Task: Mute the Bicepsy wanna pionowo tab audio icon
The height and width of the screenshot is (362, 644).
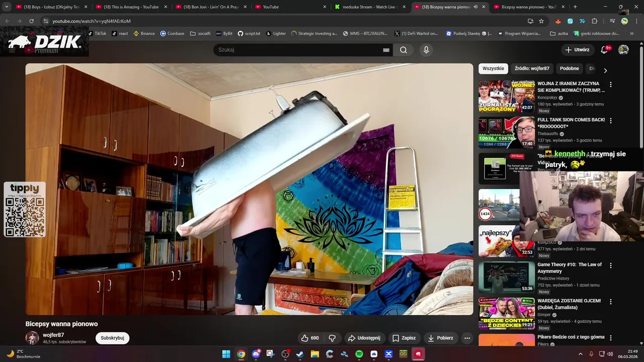Action: click(475, 7)
